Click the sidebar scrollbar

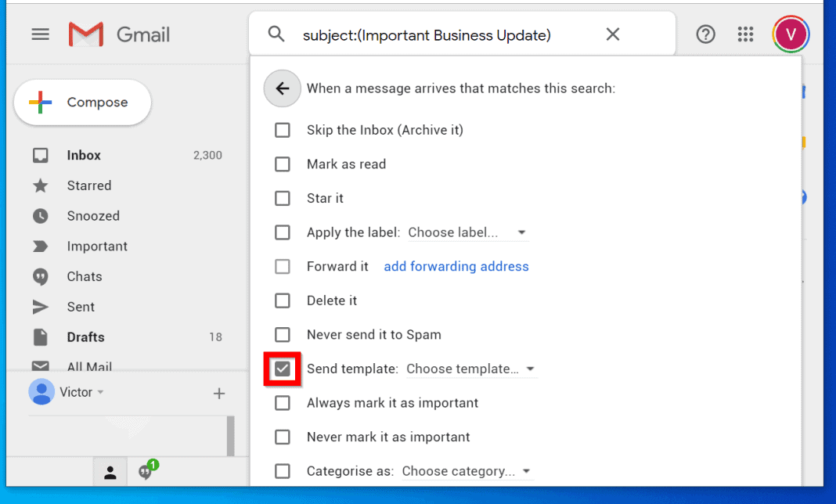click(229, 434)
